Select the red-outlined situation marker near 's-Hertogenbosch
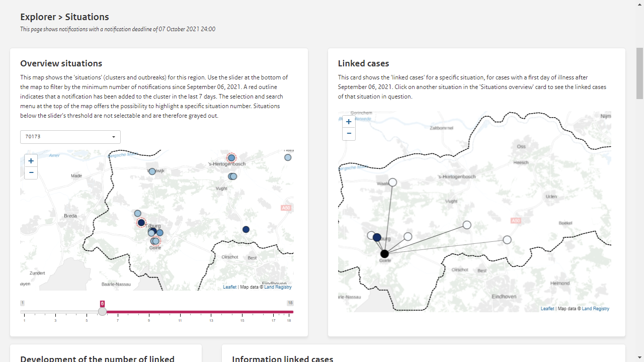644x362 pixels. pos(231,157)
